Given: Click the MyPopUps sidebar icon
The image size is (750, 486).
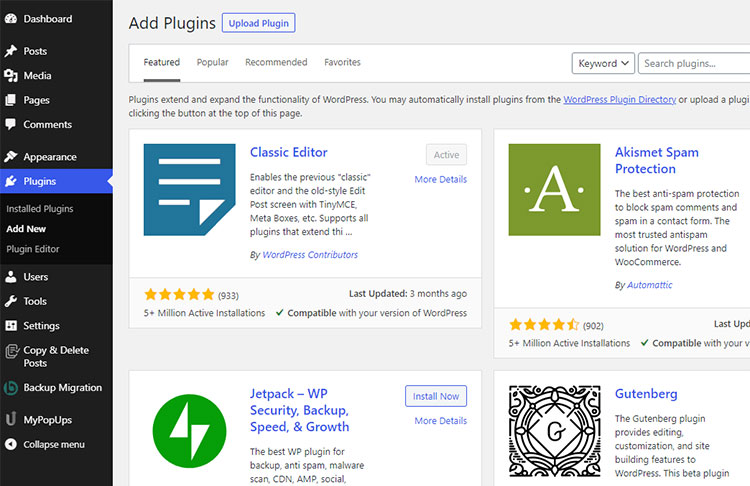Looking at the screenshot, I should pos(11,420).
